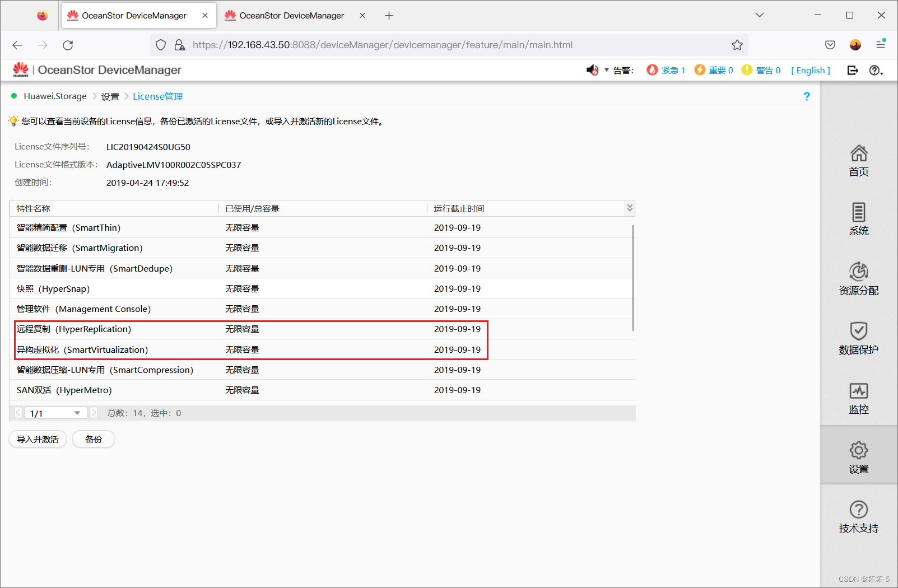Select the 智能数据迁移 (SmartMigration) row
This screenshot has width=898, height=588.
tap(322, 248)
